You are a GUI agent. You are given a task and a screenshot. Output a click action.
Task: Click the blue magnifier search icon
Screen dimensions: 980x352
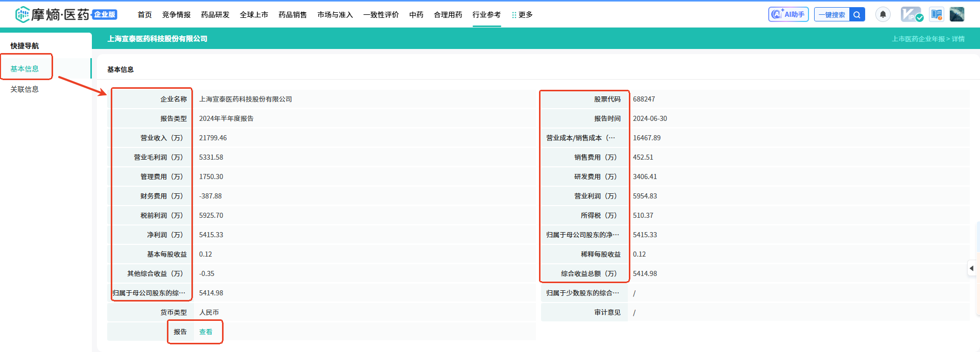[857, 14]
